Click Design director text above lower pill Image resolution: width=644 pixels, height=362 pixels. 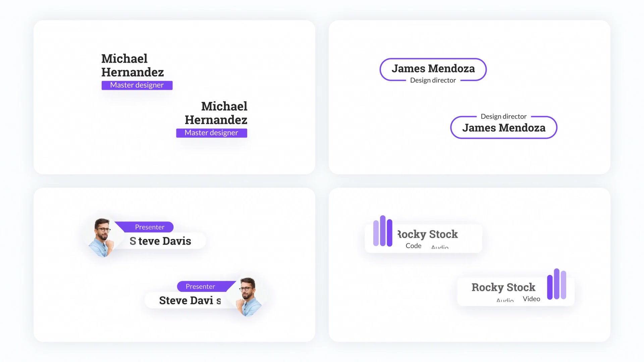504,116
